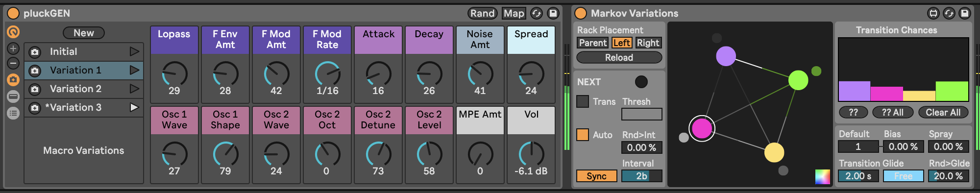Click the Lopass macro knob
The width and height of the screenshot is (980, 193).
174,74
